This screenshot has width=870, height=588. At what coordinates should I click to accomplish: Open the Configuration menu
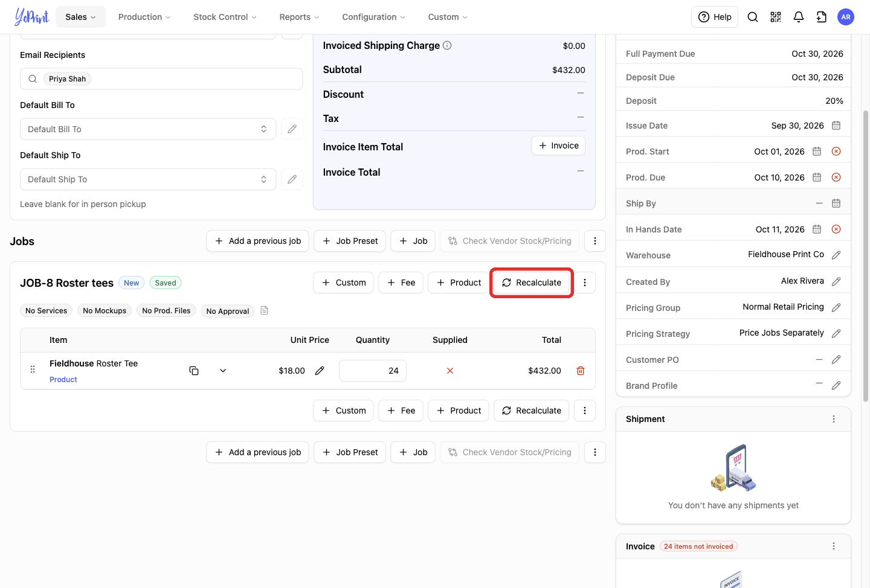373,17
